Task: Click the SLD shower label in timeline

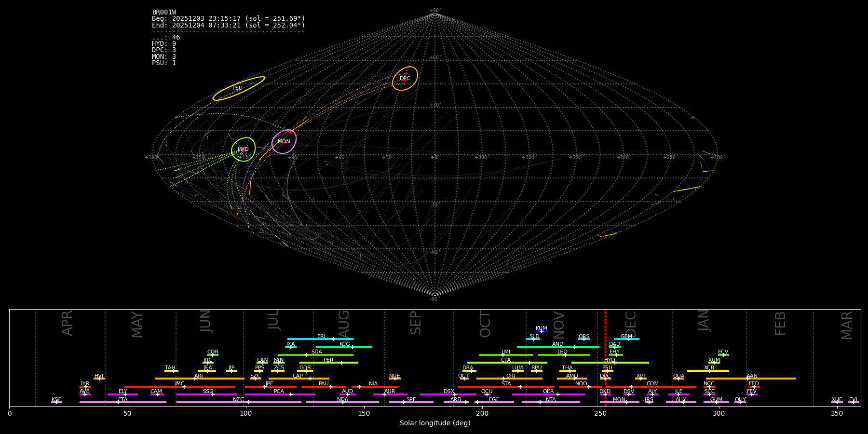Action: (x=534, y=337)
